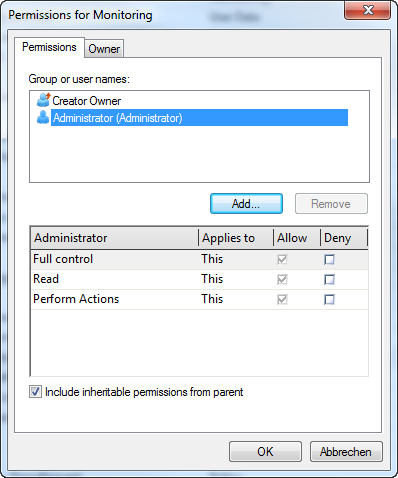Screen dimensions: 398x478
Task: Close the Permissions for Monitoring dialog
Action: coord(367,10)
